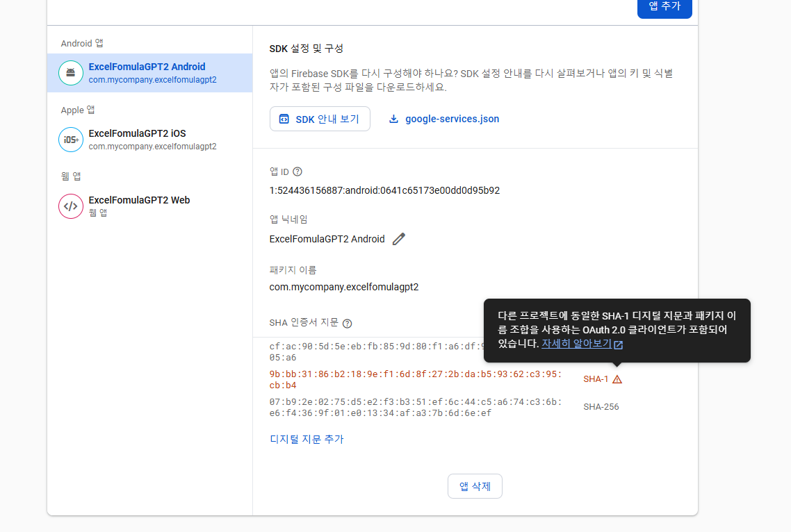
Task: Click the SDK 설정 및 구성 heading
Action: pos(307,49)
